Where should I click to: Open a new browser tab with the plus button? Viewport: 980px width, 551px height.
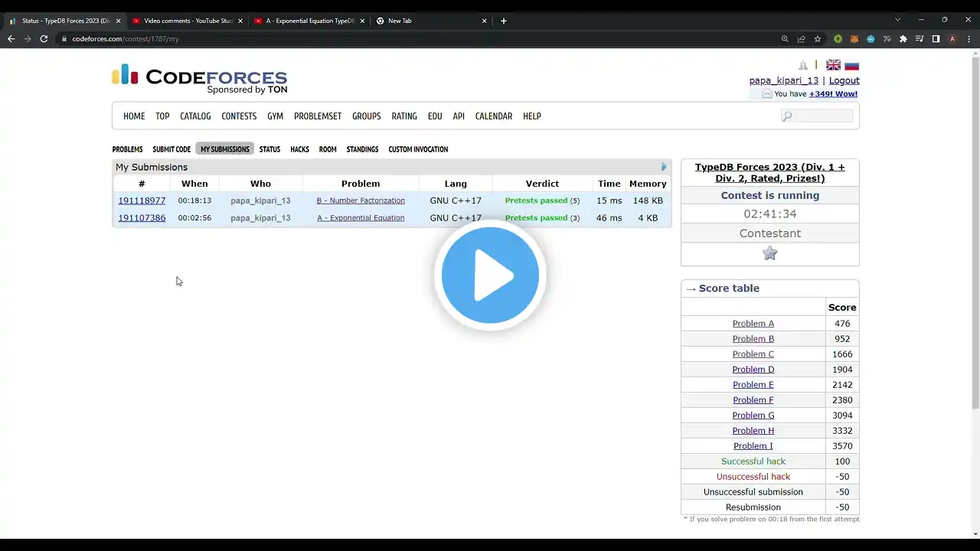tap(503, 21)
